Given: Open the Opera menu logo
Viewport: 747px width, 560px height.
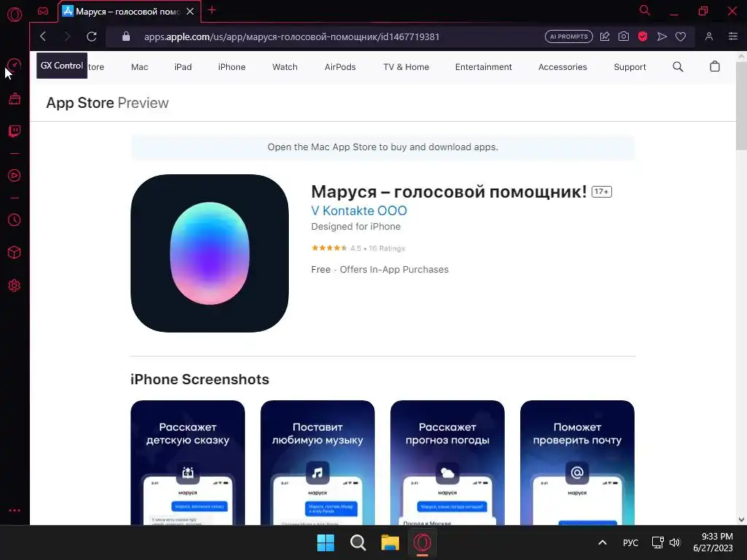Looking at the screenshot, I should tap(15, 15).
